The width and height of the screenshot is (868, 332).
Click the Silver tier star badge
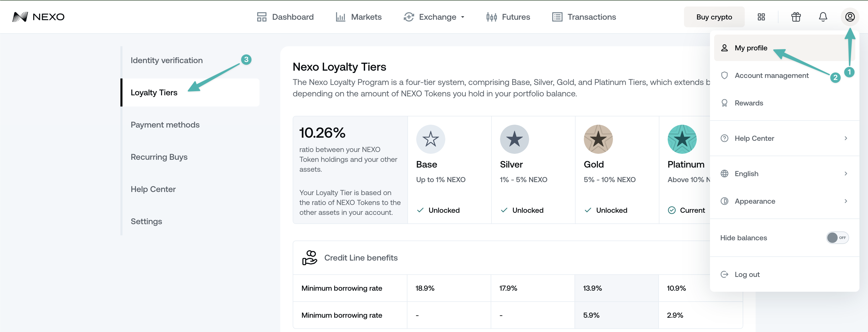tap(514, 139)
